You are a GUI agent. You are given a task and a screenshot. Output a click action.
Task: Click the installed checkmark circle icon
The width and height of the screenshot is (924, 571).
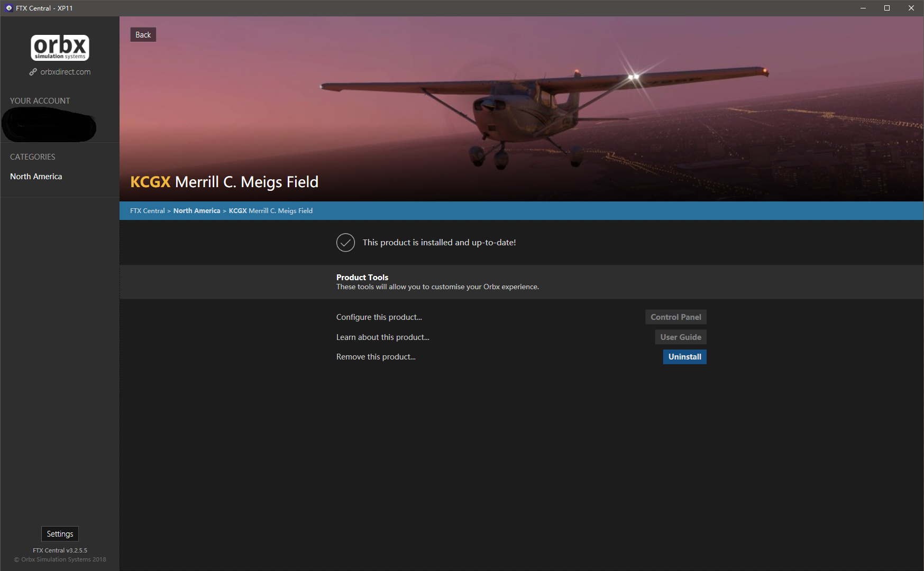point(345,243)
